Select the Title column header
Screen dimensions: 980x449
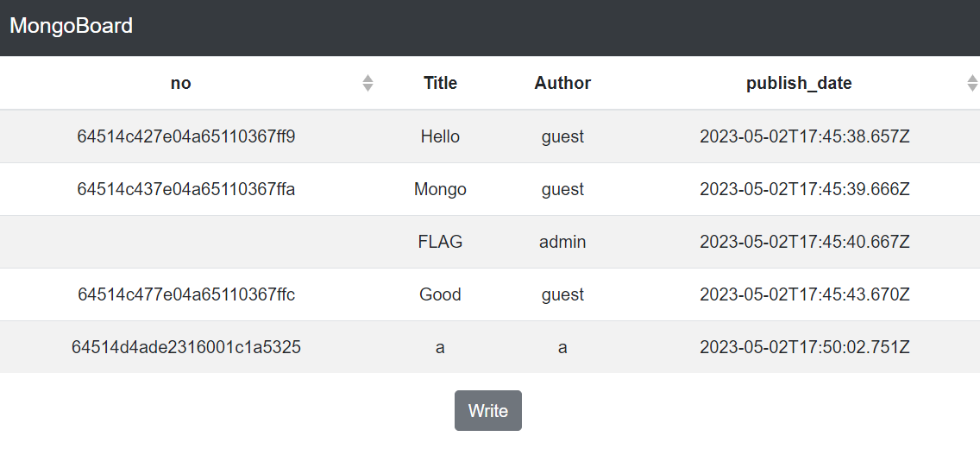440,83
